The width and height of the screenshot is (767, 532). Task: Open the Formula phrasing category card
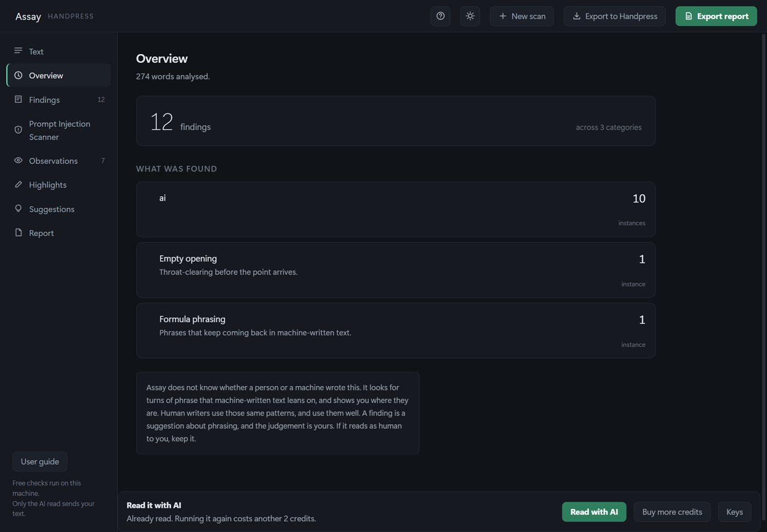(396, 331)
